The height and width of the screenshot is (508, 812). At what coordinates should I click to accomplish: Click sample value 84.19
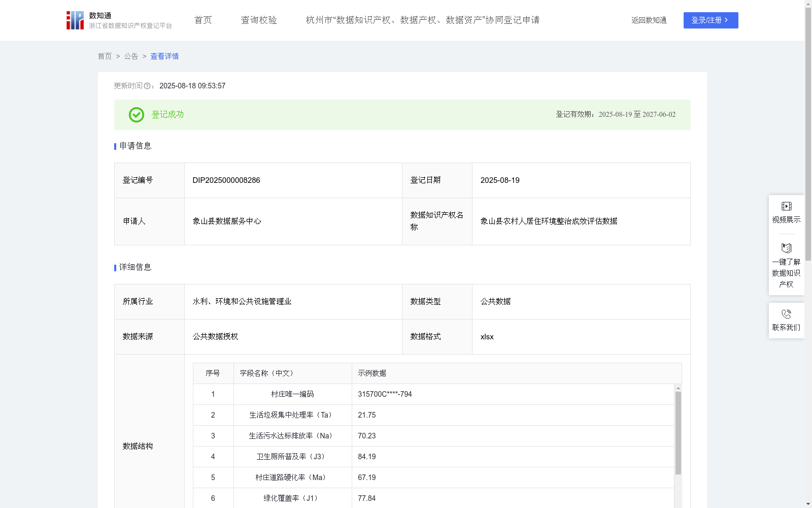[x=367, y=457]
